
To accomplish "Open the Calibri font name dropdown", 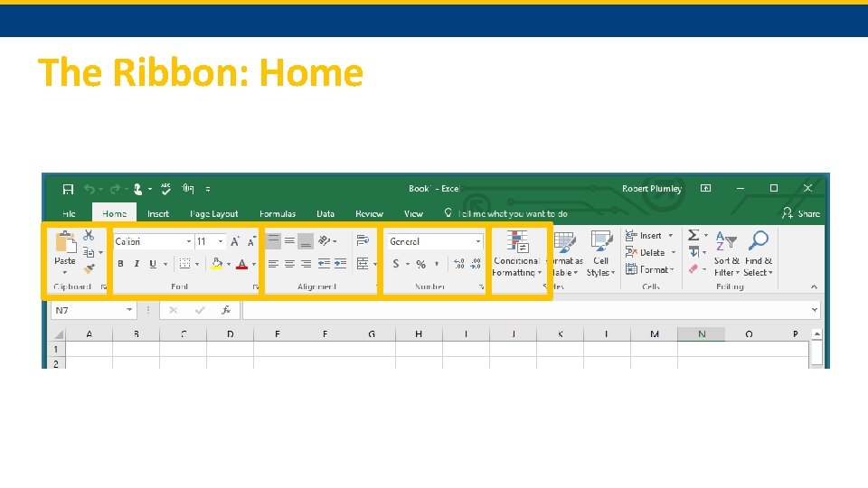I will point(189,242).
